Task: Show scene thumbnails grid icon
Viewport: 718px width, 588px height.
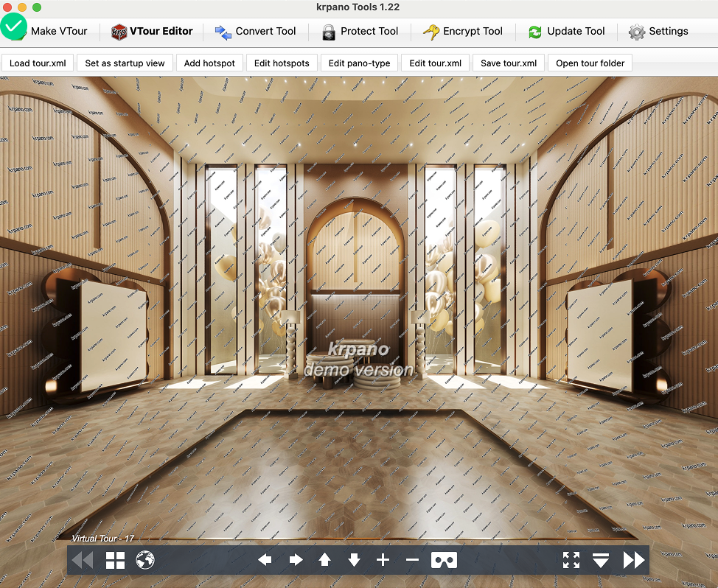Action: click(116, 559)
